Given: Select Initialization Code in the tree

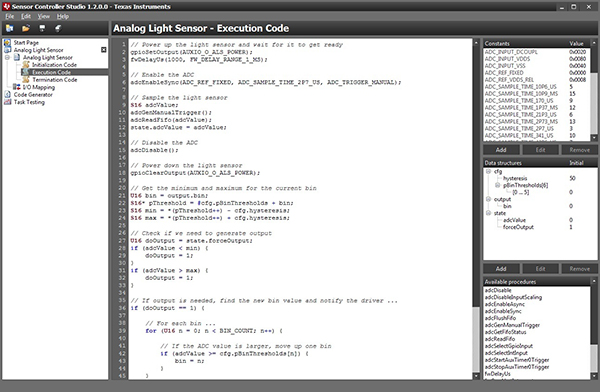Looking at the screenshot, I should click(54, 65).
